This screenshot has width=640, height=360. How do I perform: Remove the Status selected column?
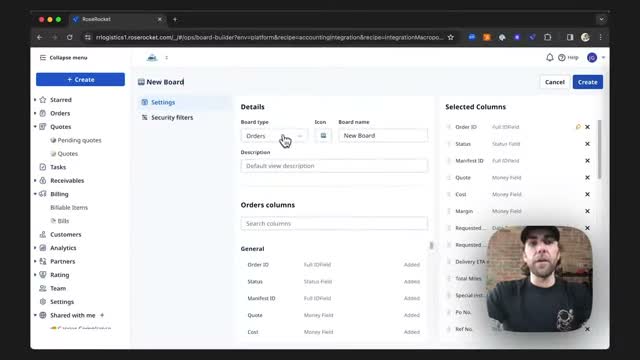(587, 144)
